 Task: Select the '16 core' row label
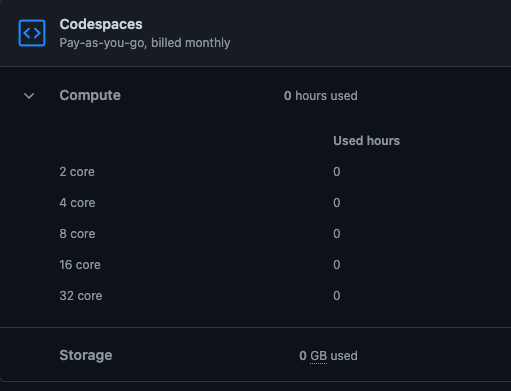point(80,265)
